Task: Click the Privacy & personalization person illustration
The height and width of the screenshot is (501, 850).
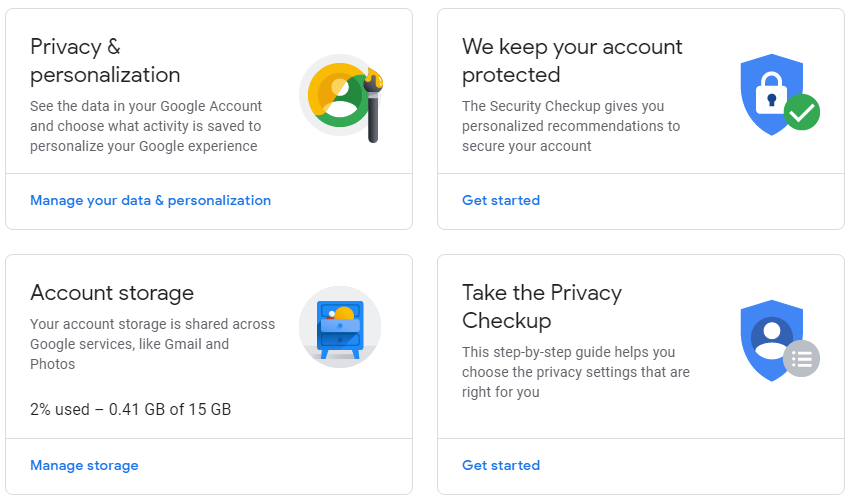Action: pyautogui.click(x=339, y=95)
